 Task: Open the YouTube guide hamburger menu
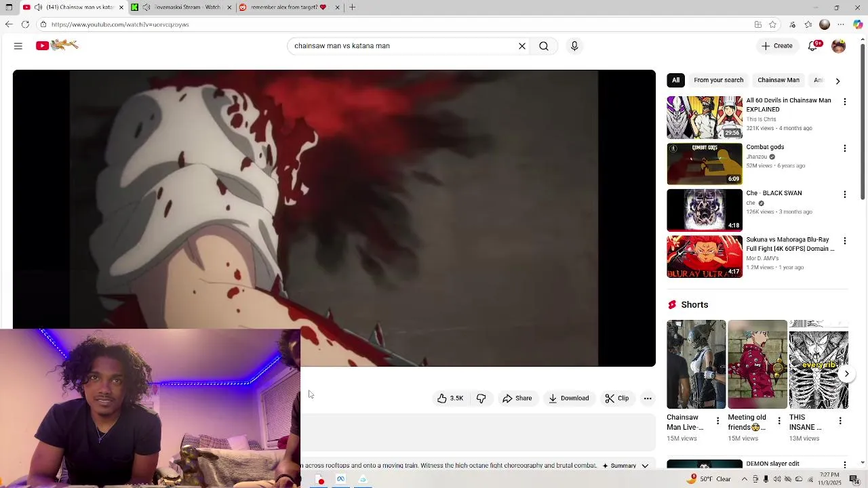[x=18, y=46]
